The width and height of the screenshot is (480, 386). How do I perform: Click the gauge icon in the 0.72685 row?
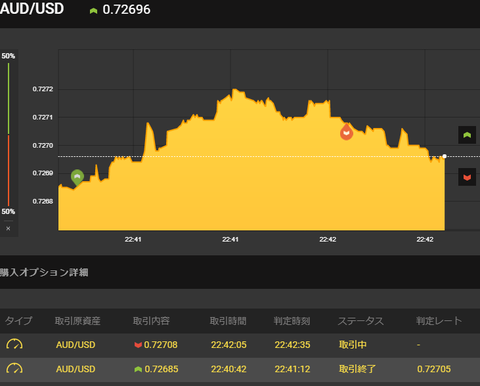[14, 369]
